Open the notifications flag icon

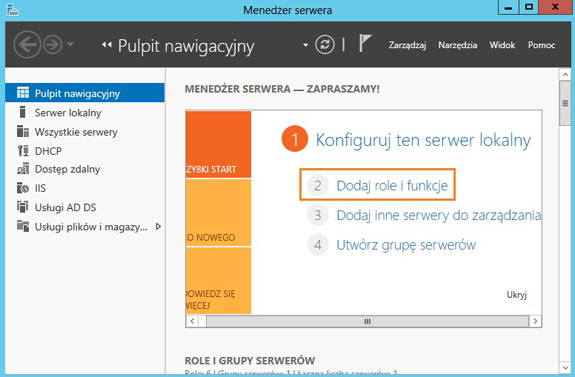pos(365,44)
